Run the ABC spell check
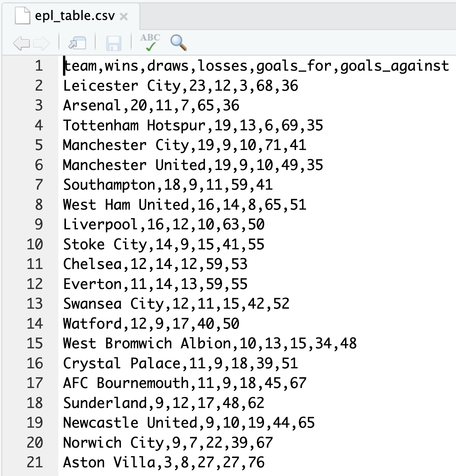 point(150,42)
